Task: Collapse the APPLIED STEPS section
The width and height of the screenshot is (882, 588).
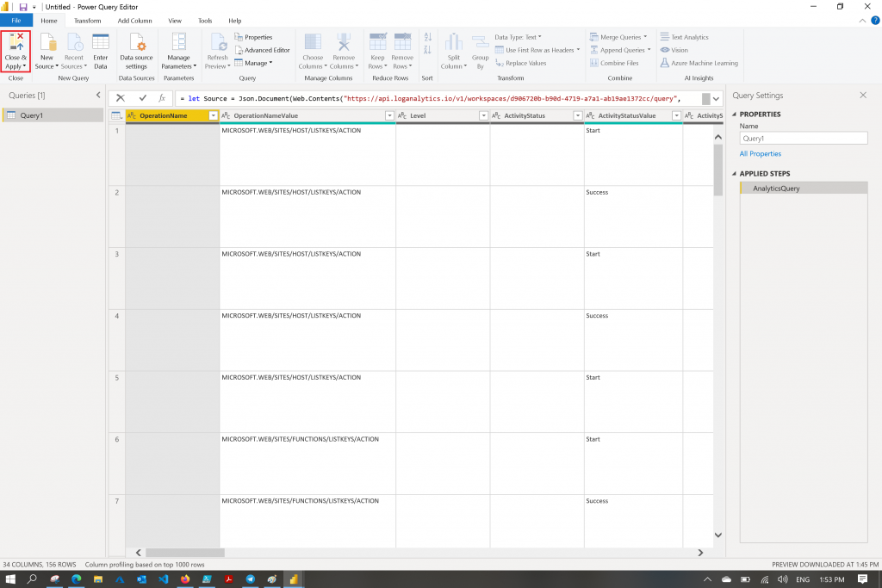Action: tap(735, 174)
